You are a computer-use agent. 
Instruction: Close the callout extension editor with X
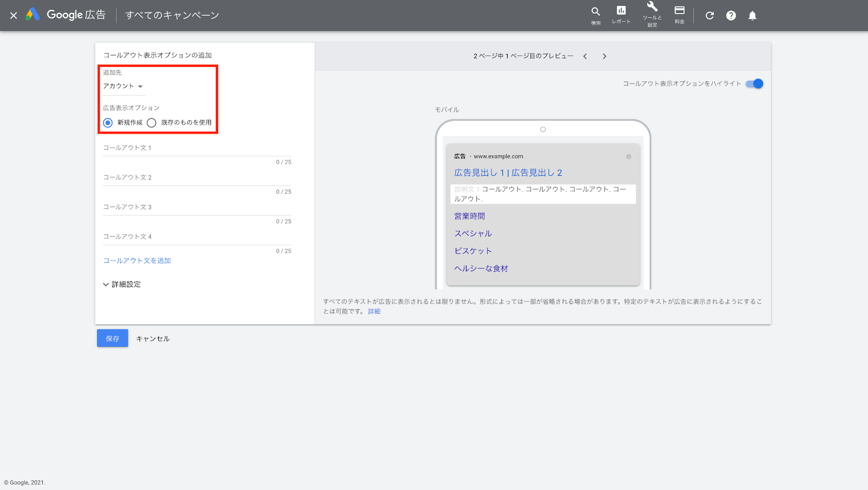click(x=14, y=15)
